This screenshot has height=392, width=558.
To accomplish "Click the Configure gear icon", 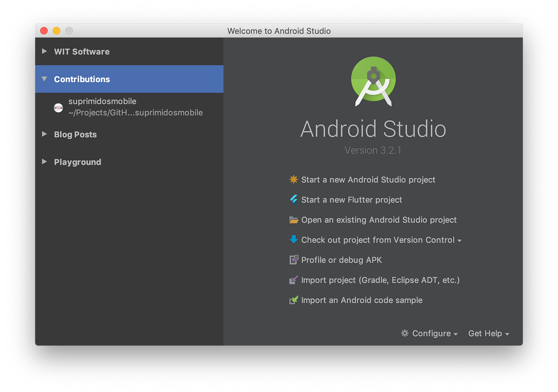I will point(405,333).
